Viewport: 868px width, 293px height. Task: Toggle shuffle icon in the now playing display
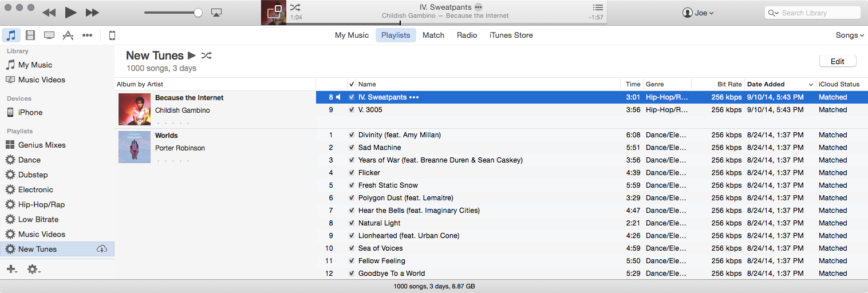click(x=295, y=7)
